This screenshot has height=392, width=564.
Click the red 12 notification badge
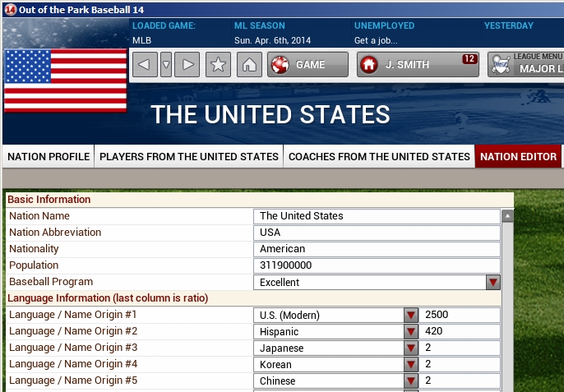[x=469, y=58]
